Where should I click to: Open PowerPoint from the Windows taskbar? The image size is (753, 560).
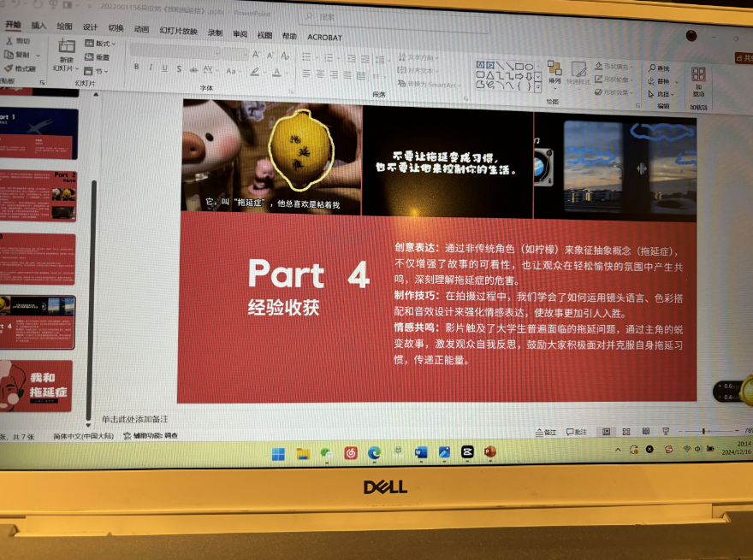pos(490,451)
